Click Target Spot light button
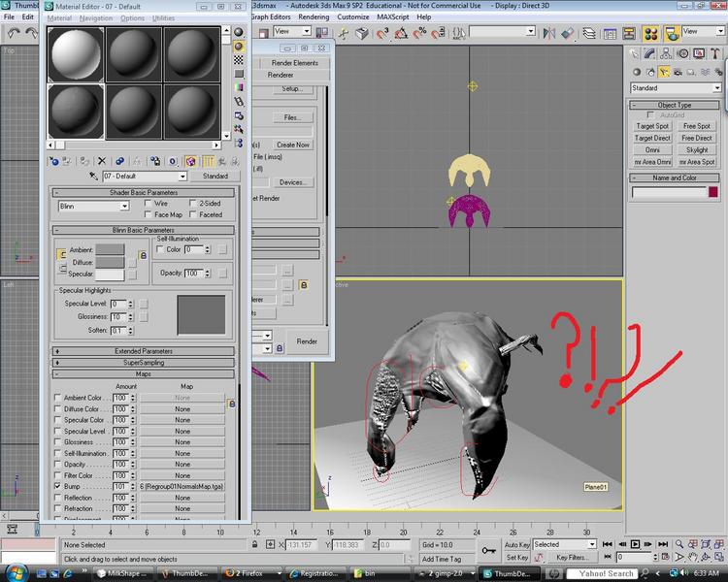The width and height of the screenshot is (728, 582). tap(652, 126)
